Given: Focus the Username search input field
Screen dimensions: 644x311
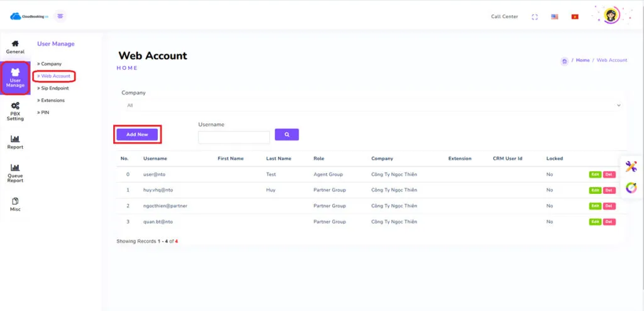Looking at the screenshot, I should pyautogui.click(x=234, y=137).
